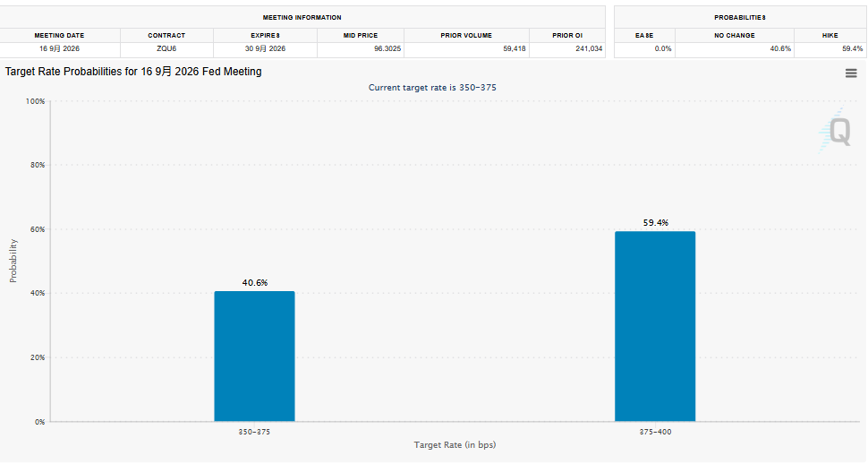Select the 350-375 probability bar
Image resolution: width=868 pixels, height=464 pixels.
click(x=255, y=357)
